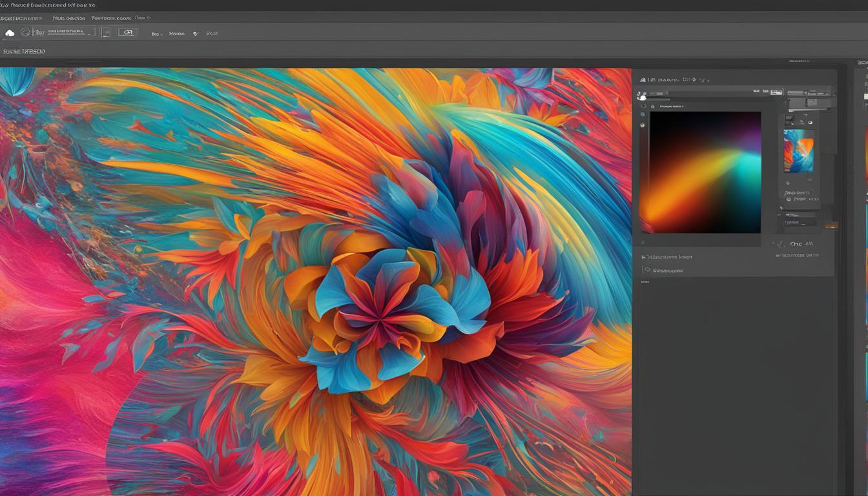Screen dimensions: 868x496
Task: Toggle visibility of the artwork layer
Action: pyautogui.click(x=809, y=123)
